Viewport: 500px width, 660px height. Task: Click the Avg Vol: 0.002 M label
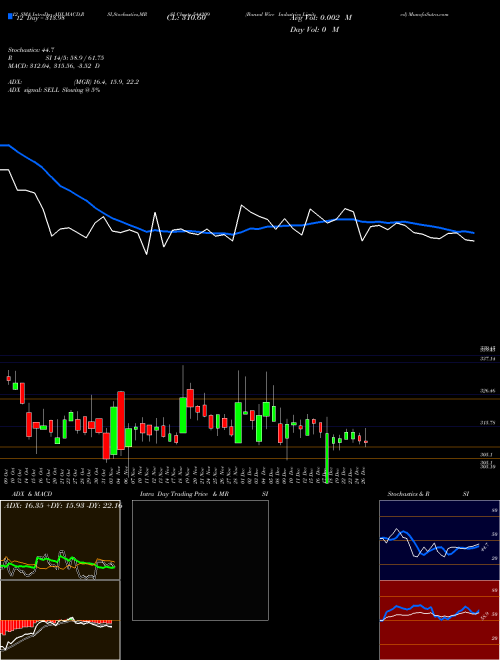click(x=321, y=18)
